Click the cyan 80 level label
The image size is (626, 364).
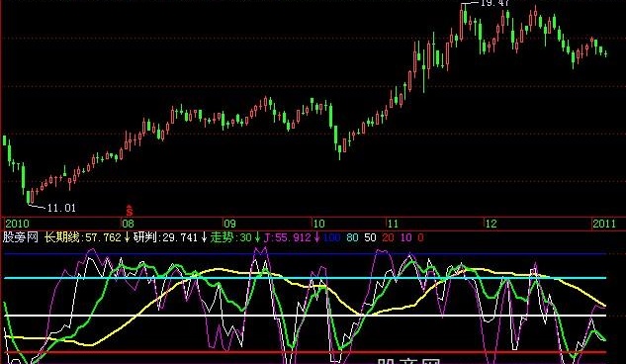point(352,237)
